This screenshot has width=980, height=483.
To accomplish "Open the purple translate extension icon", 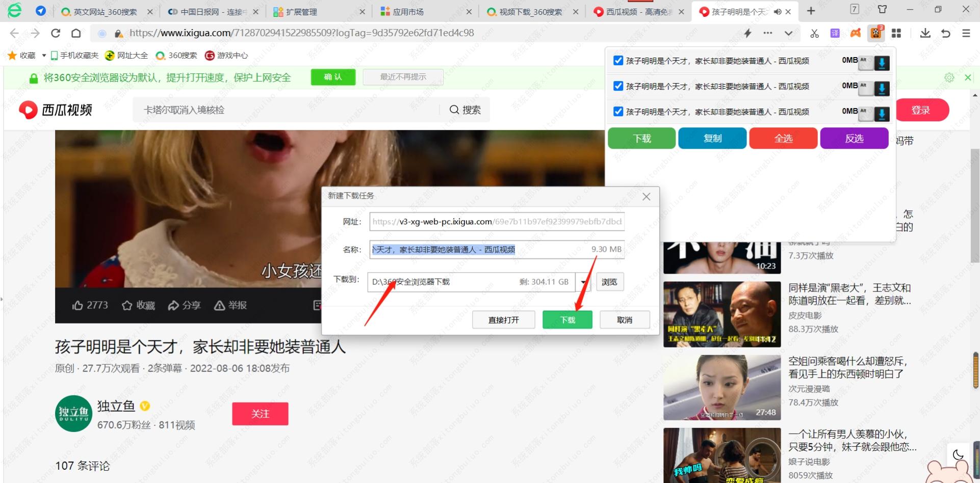I will [x=835, y=34].
